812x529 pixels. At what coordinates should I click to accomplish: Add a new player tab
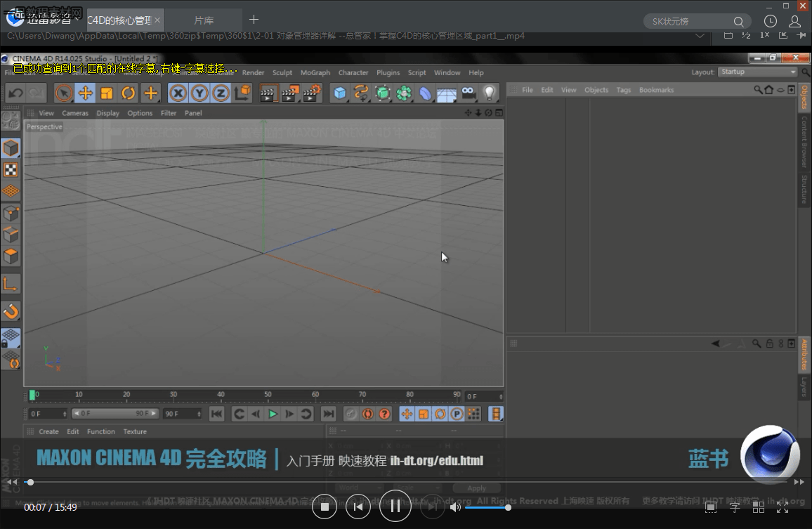[x=254, y=20]
